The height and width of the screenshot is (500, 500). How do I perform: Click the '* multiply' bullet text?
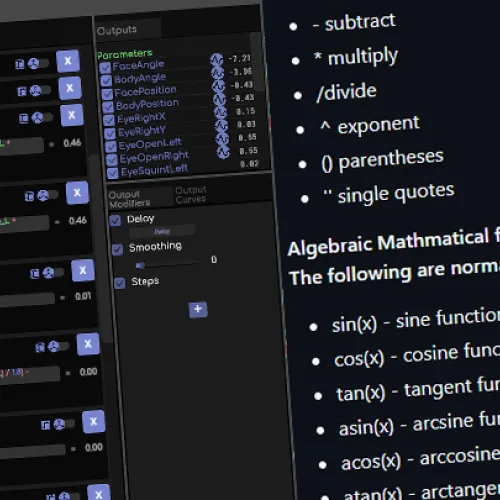tap(356, 56)
